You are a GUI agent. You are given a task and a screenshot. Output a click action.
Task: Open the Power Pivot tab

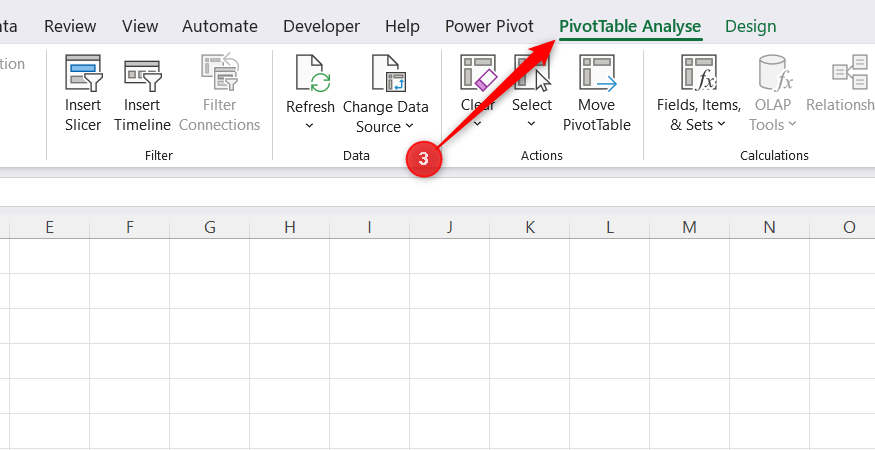(x=489, y=26)
